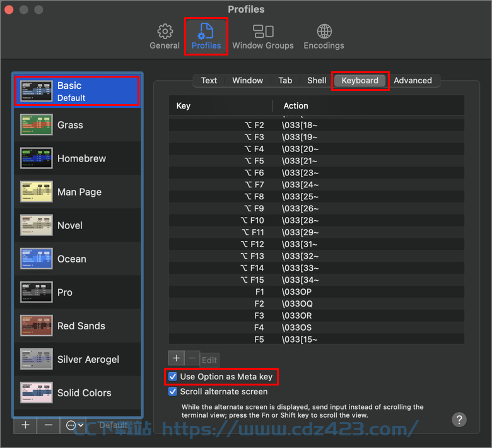Add a key mapping with plus button
This screenshot has width=492, height=448.
(x=177, y=358)
